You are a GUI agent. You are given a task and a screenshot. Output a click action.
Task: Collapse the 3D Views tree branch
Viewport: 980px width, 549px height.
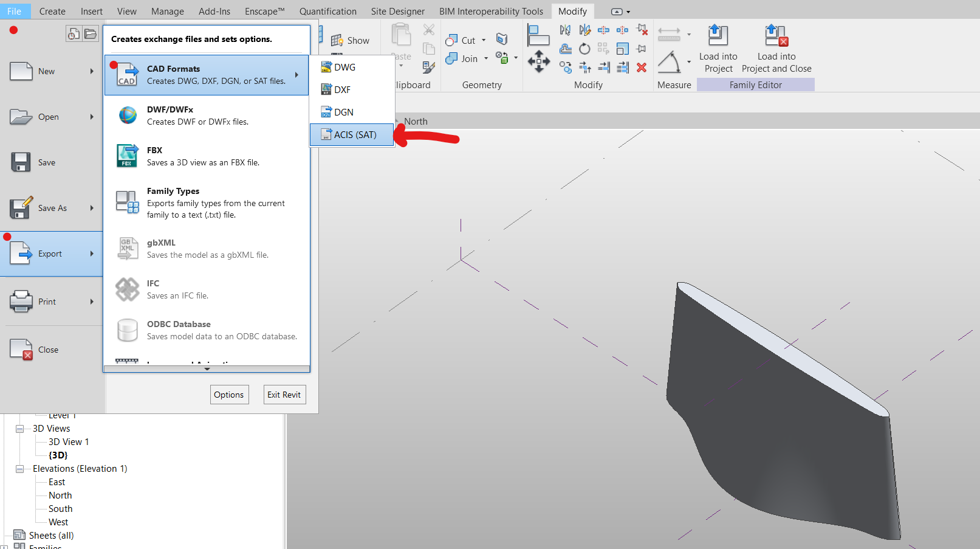19,428
